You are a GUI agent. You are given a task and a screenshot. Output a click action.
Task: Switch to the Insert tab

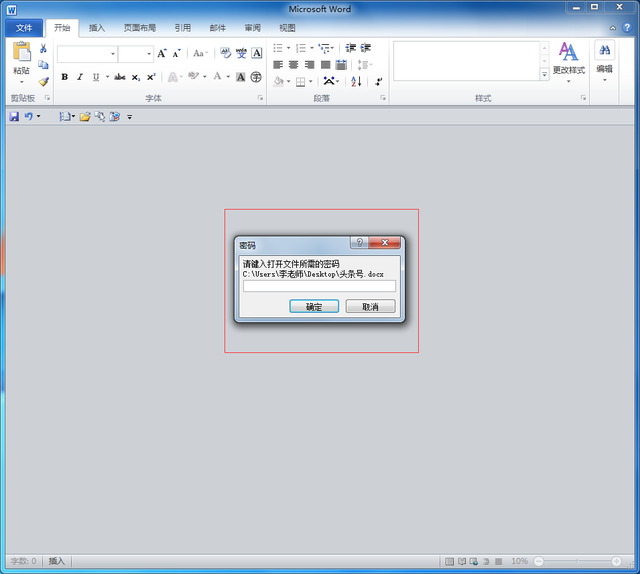[x=97, y=28]
